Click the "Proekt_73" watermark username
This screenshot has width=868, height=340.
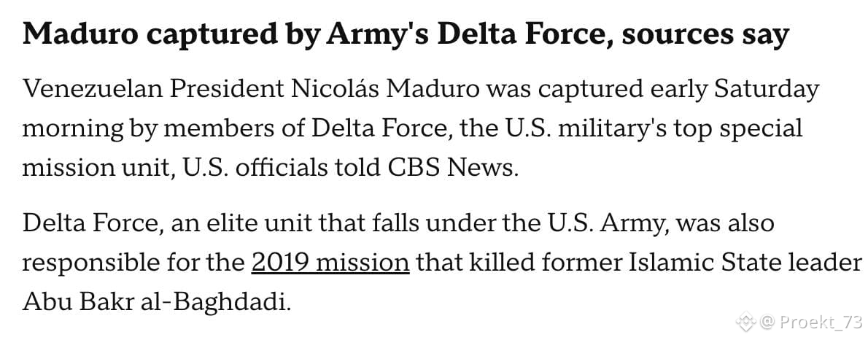(821, 321)
